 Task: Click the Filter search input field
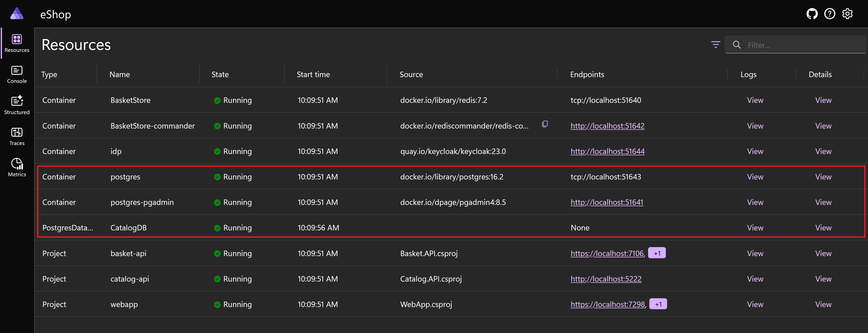(795, 45)
